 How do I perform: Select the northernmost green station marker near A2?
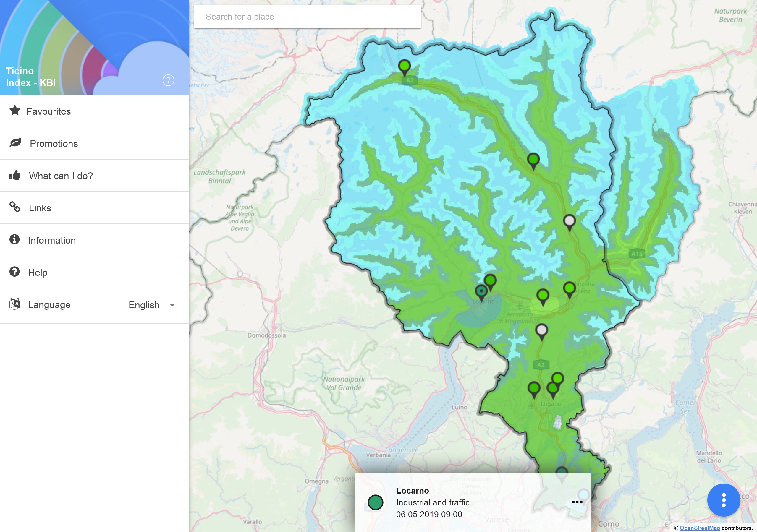coord(404,66)
